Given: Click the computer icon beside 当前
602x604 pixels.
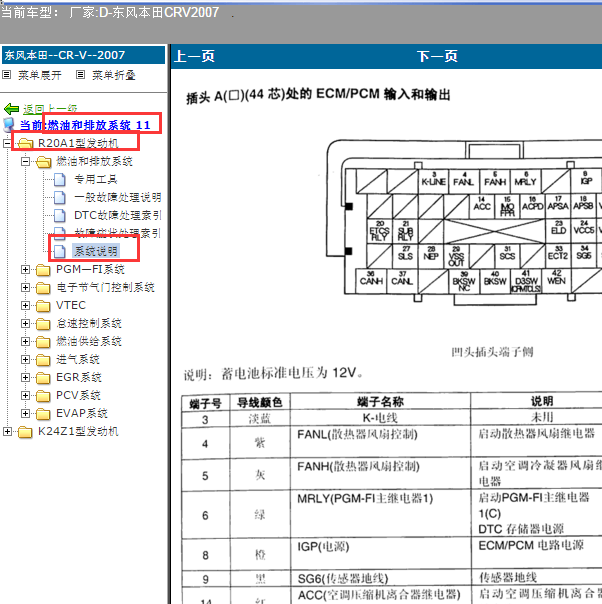Looking at the screenshot, I should [8, 125].
